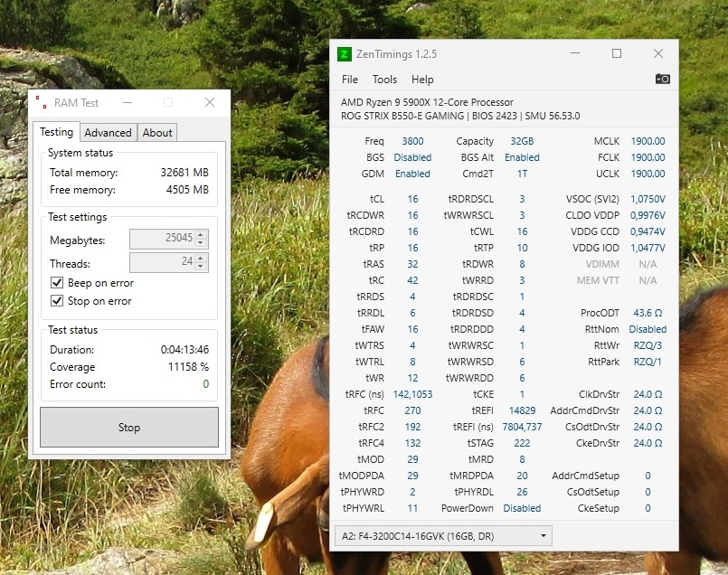The height and width of the screenshot is (575, 728).
Task: Click the RttPark value RZQ/1
Action: point(648,362)
